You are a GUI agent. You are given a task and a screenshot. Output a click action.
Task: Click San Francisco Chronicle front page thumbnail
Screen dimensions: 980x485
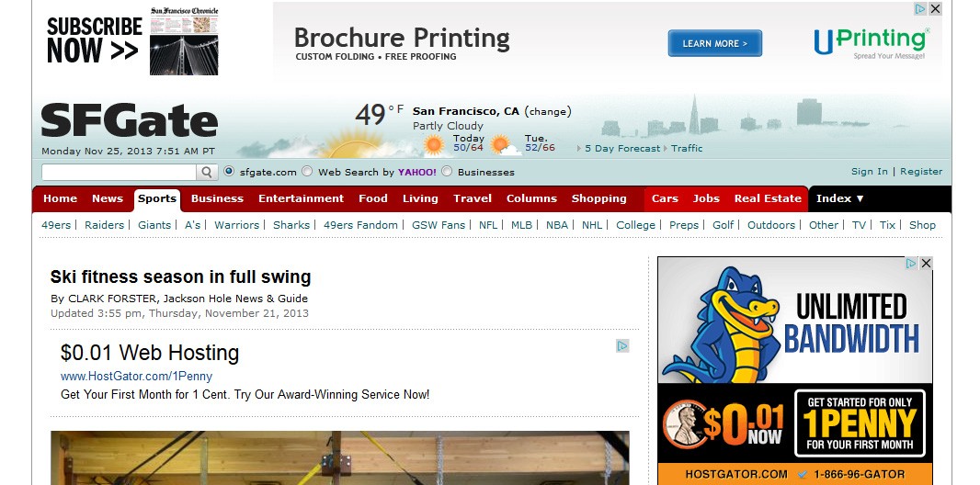point(184,41)
